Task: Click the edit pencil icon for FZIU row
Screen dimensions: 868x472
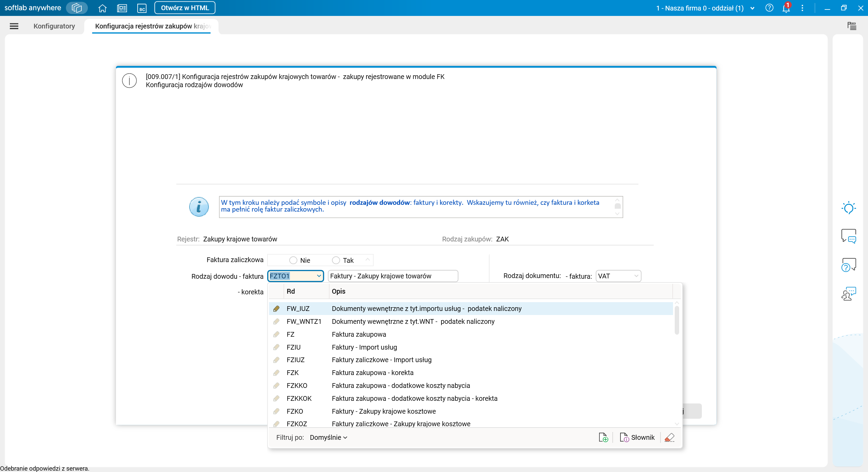Action: coord(276,347)
